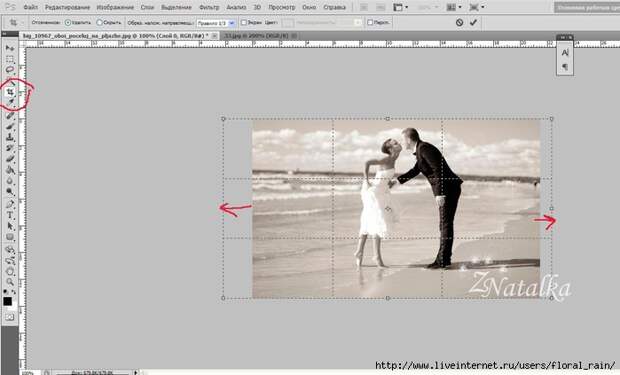Select the Gradient tool
Screen dimensions: 620x375
coord(10,170)
